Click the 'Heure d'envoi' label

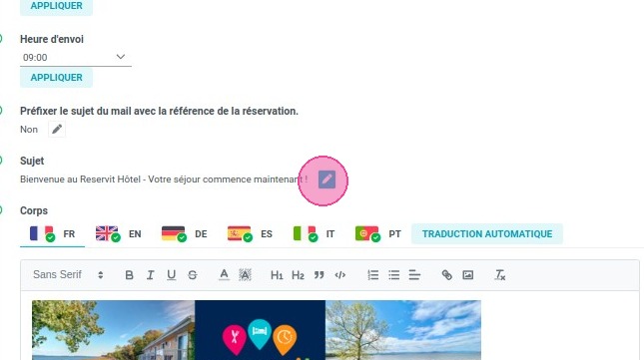pos(52,39)
